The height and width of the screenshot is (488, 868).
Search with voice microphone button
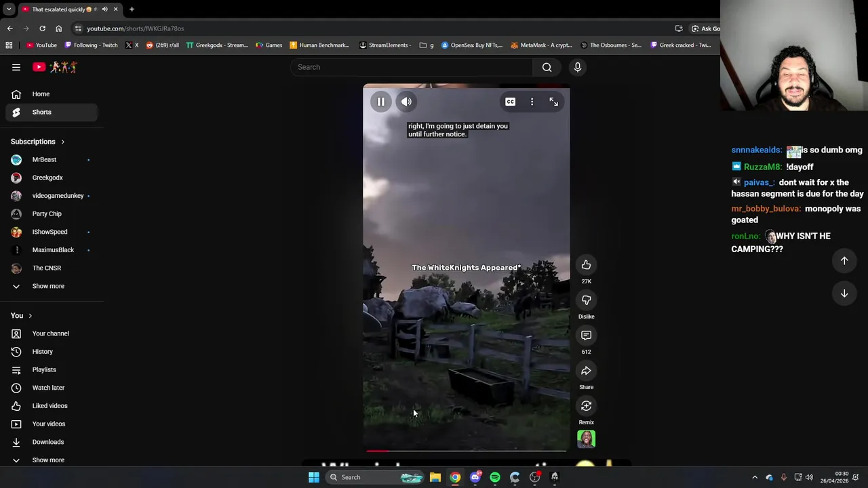[578, 67]
